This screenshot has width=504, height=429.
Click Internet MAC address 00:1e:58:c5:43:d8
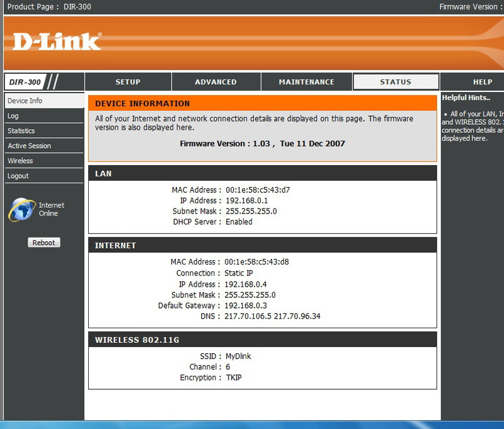256,262
